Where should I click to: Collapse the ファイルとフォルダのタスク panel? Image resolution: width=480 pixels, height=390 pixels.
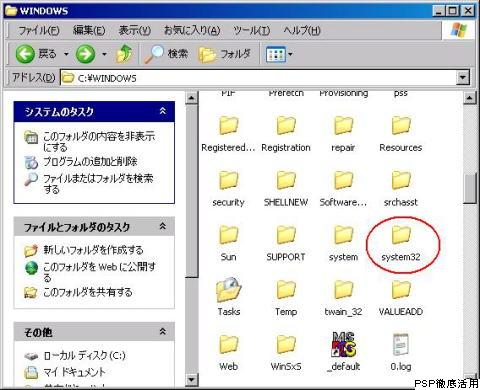point(163,226)
